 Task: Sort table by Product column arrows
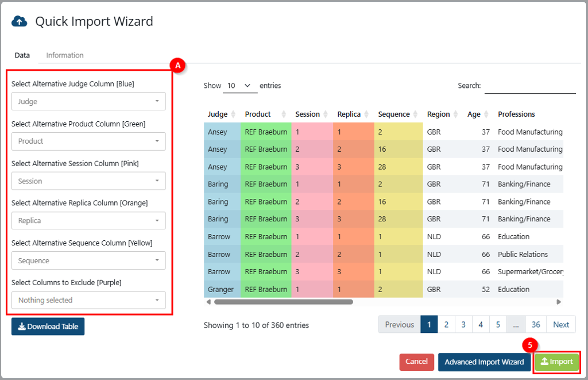[284, 114]
